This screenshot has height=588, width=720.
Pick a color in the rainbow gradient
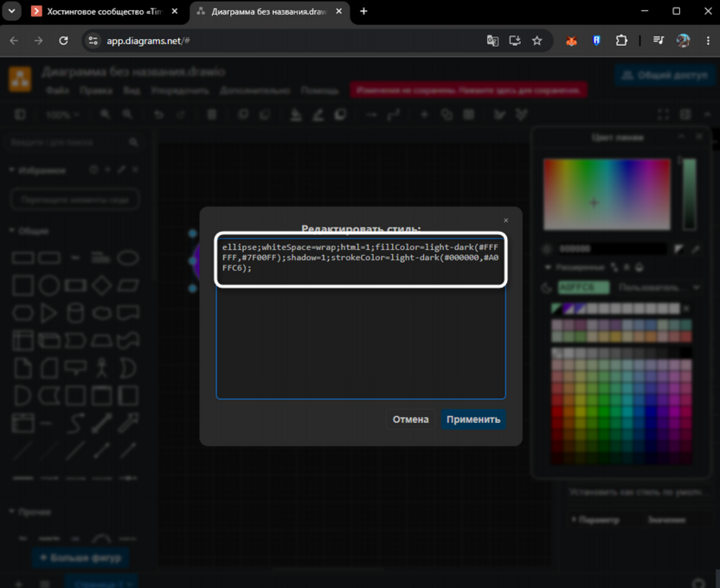[607, 195]
